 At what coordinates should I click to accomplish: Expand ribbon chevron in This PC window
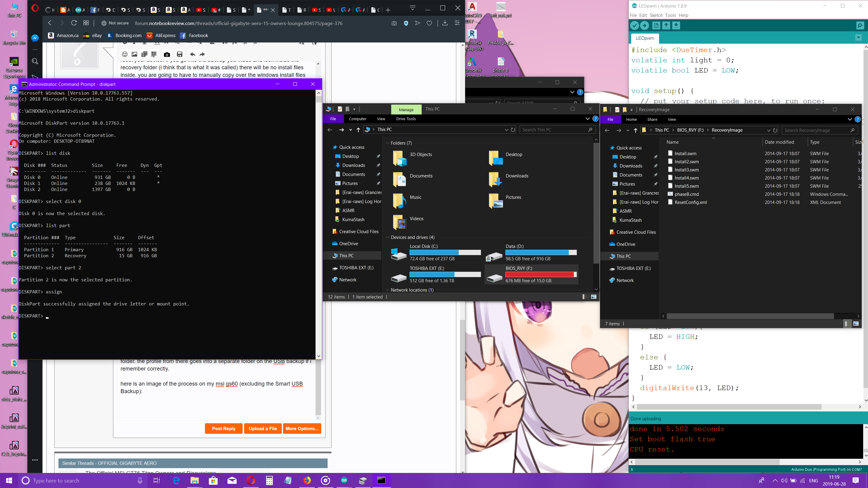pos(587,119)
